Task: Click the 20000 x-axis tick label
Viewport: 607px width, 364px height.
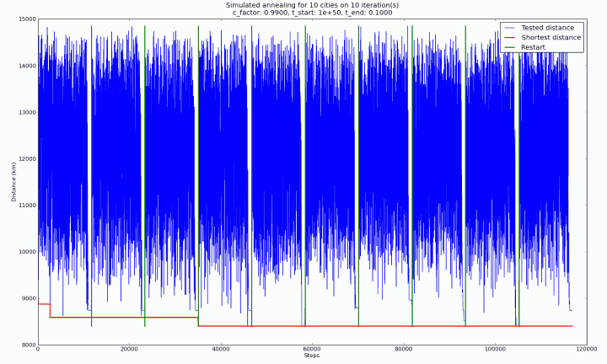Action: 129,349
